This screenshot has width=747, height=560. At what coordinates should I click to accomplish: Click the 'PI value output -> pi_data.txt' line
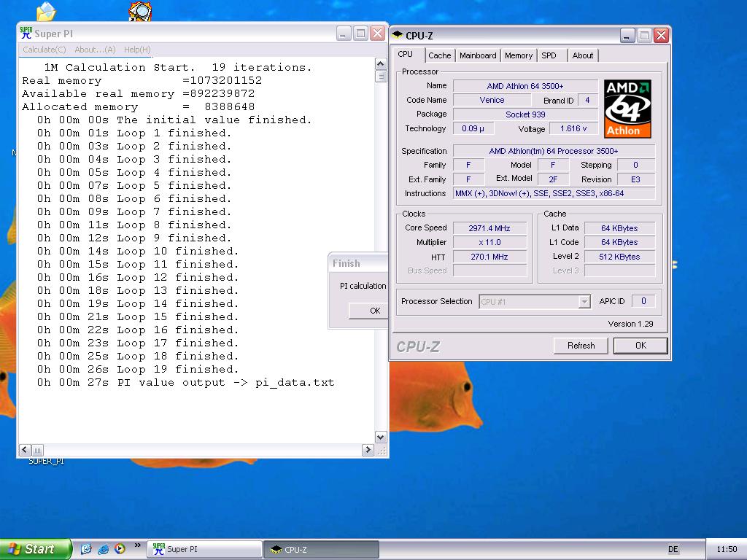pos(186,382)
